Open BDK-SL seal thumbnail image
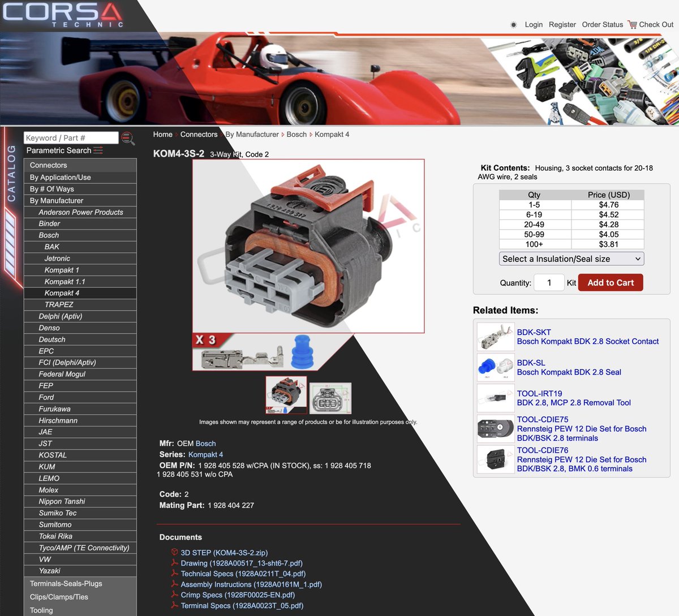 495,367
